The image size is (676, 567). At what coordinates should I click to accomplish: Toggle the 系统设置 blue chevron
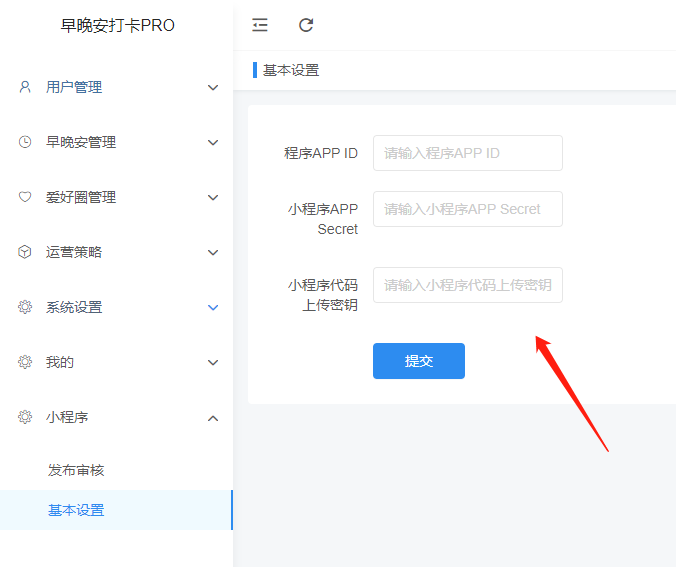(x=213, y=307)
